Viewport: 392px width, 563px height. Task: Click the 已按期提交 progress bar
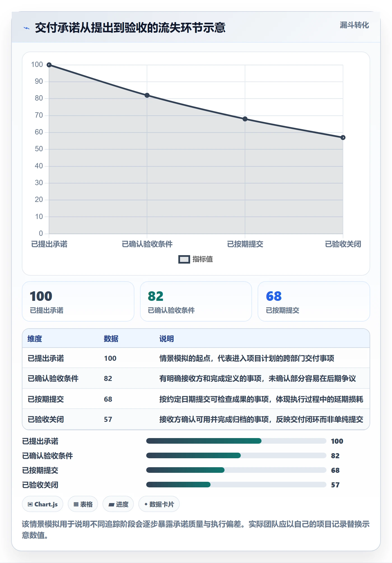pyautogui.click(x=236, y=470)
